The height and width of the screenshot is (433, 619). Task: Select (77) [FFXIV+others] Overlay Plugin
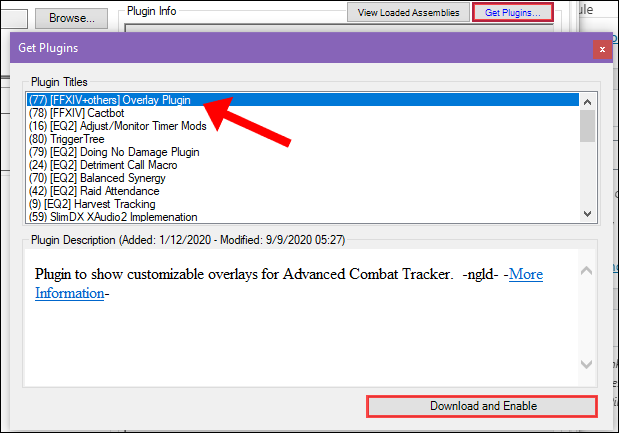(x=303, y=100)
